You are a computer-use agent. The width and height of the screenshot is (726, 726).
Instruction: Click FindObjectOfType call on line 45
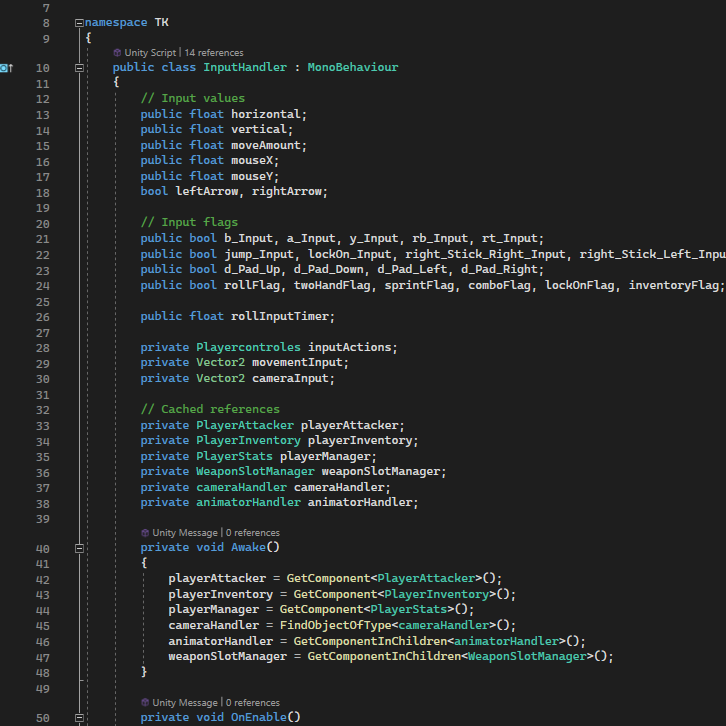[x=336, y=625]
